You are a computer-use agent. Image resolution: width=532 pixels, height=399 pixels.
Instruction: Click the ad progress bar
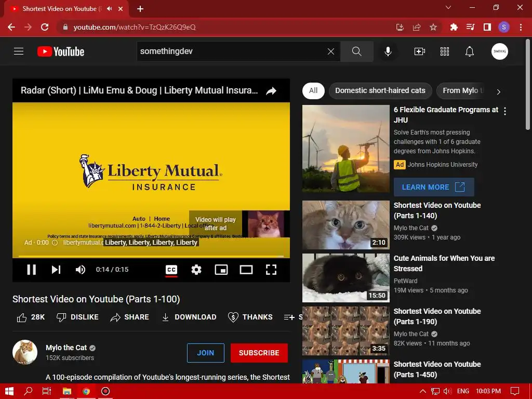(151, 257)
